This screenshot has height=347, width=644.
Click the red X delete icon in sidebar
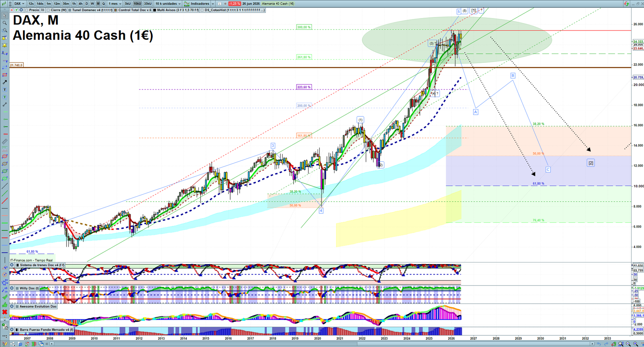(x=5, y=312)
